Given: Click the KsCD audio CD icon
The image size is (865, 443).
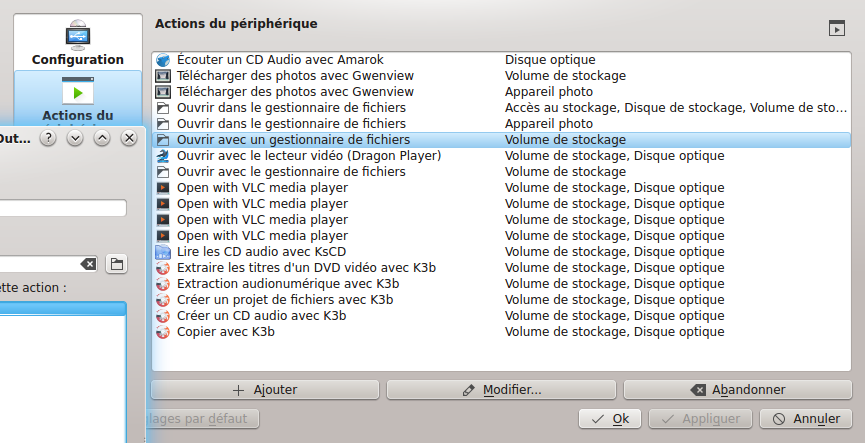Looking at the screenshot, I should [164, 252].
